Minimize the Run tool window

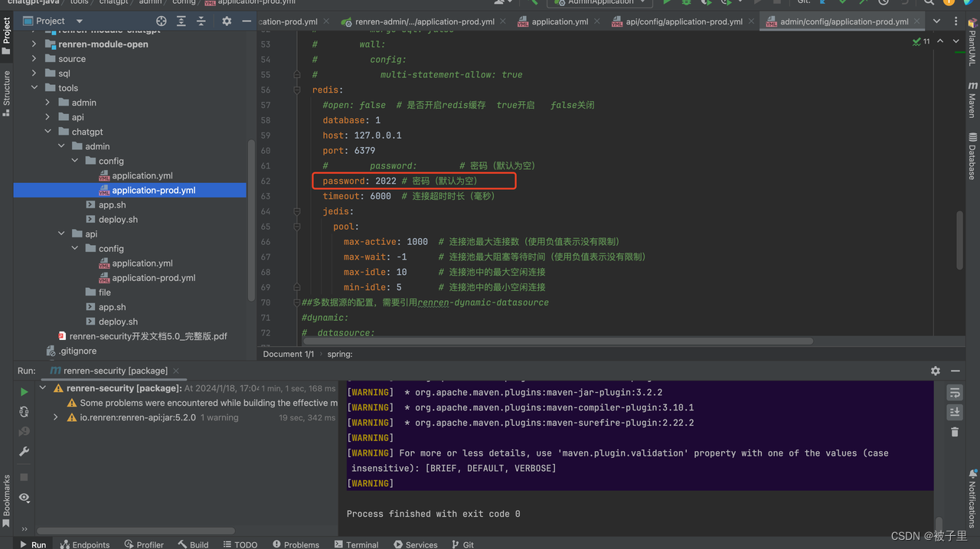click(x=955, y=371)
